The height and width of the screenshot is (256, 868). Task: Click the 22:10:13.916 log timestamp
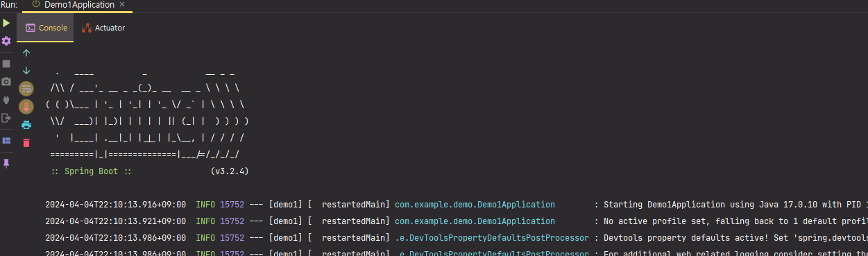tap(115, 205)
